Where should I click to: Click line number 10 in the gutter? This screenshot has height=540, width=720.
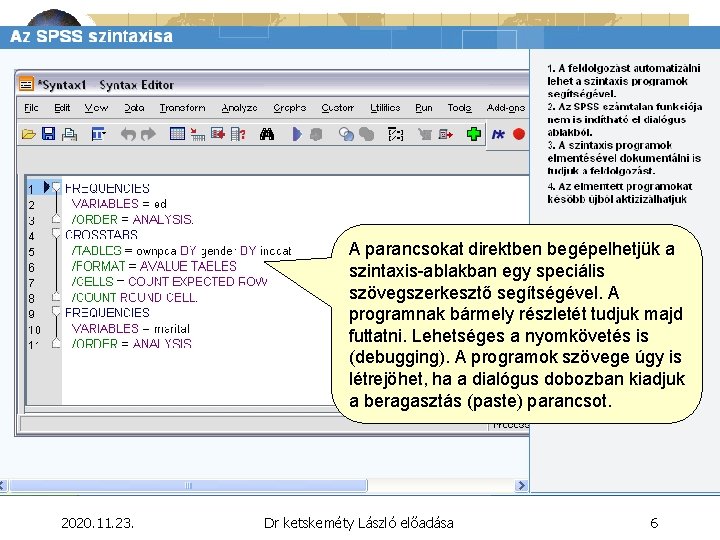(34, 330)
